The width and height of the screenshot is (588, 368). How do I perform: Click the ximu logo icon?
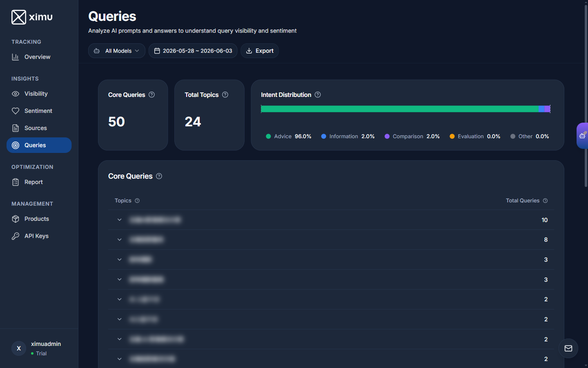pyautogui.click(x=19, y=17)
